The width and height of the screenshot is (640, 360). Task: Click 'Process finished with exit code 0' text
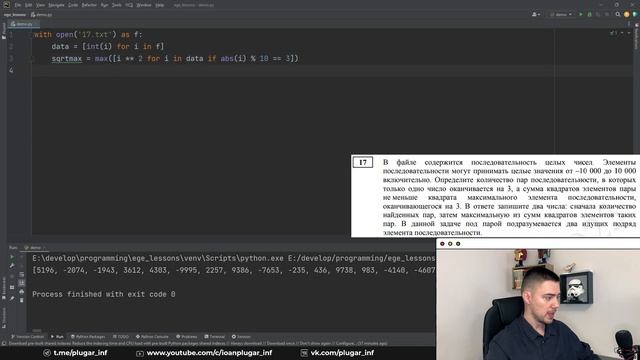pos(104,294)
